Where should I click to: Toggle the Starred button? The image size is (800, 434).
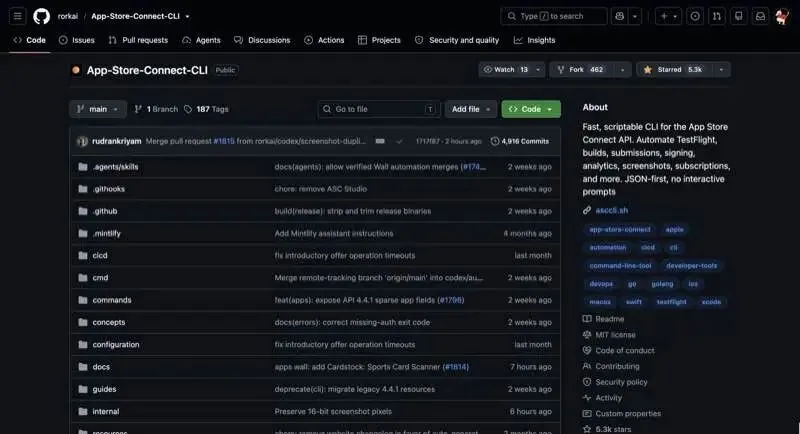coord(673,69)
